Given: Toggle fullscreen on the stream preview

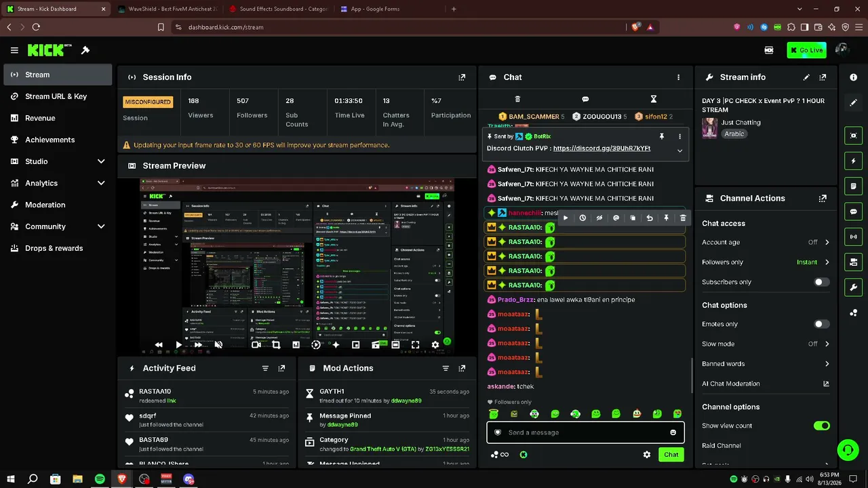Looking at the screenshot, I should click(x=415, y=345).
